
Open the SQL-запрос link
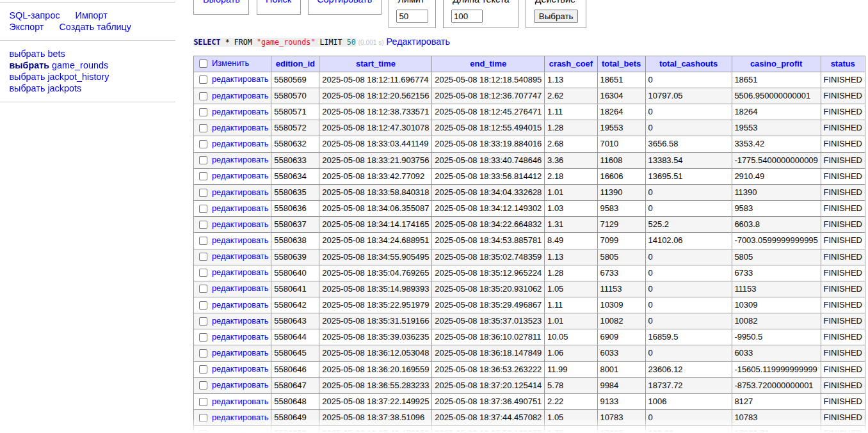point(35,15)
